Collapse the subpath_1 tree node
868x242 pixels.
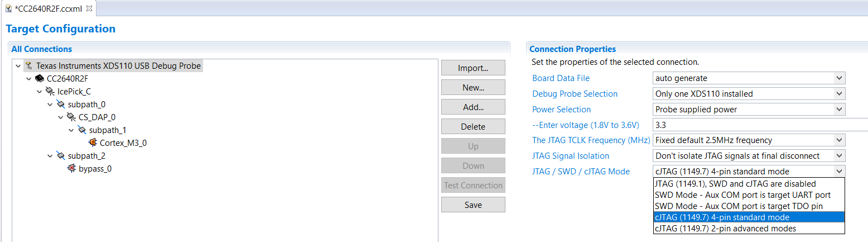point(71,130)
